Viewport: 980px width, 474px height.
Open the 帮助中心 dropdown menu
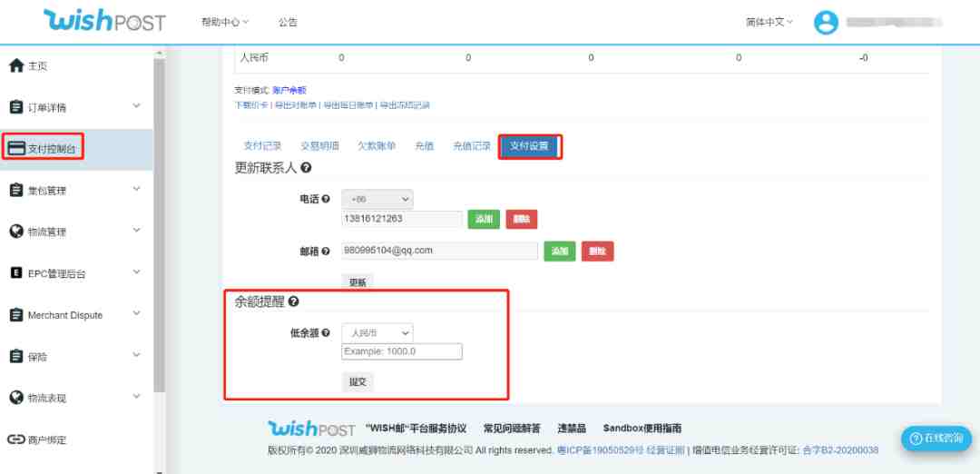point(225,22)
